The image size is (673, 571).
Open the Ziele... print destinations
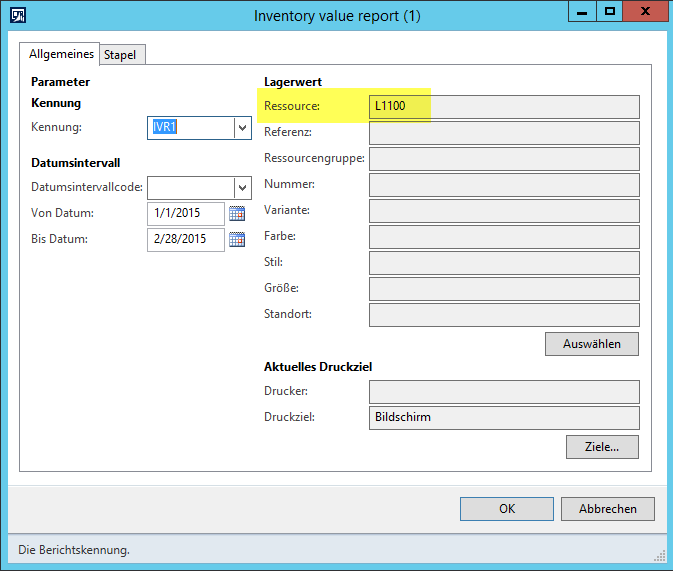[601, 447]
